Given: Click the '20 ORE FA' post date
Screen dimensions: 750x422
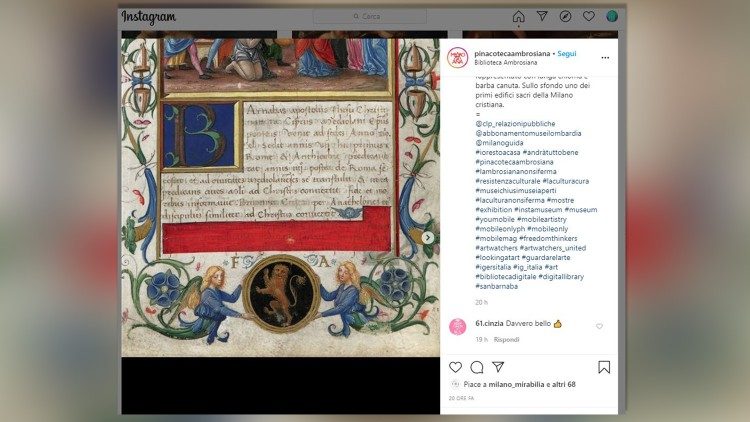Looking at the screenshot, I should point(461,398).
